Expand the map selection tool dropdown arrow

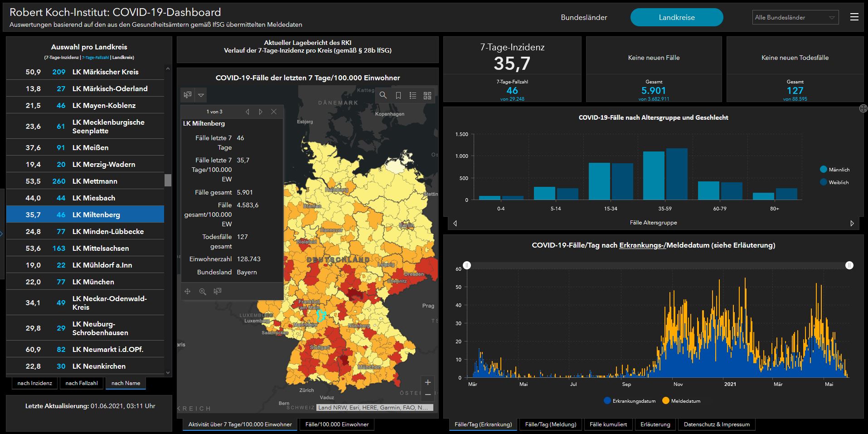point(201,95)
